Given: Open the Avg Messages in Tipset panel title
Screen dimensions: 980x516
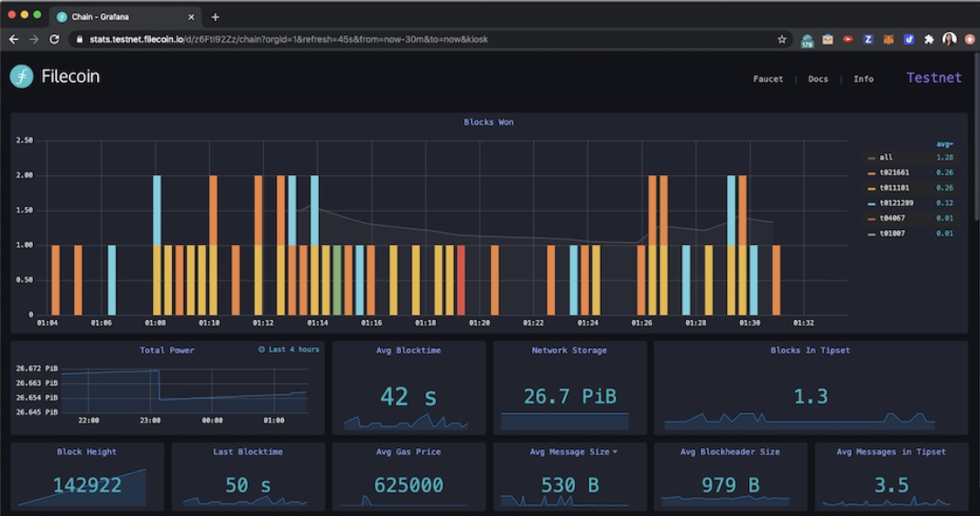Looking at the screenshot, I should (x=890, y=452).
